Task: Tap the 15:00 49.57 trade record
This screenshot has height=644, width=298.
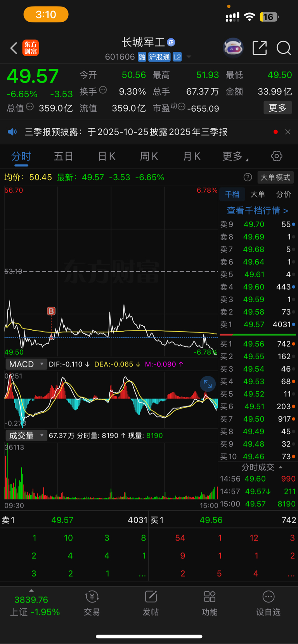Action: click(x=258, y=504)
